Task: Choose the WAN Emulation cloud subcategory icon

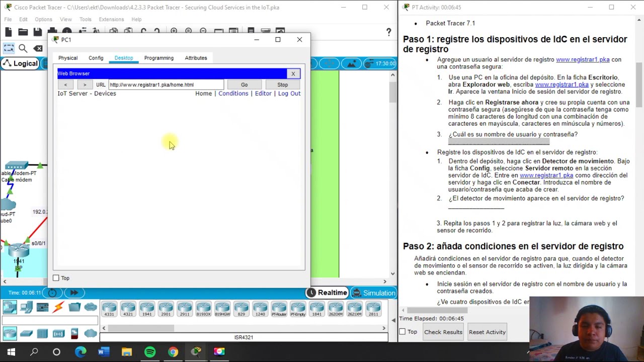Action: (91, 333)
